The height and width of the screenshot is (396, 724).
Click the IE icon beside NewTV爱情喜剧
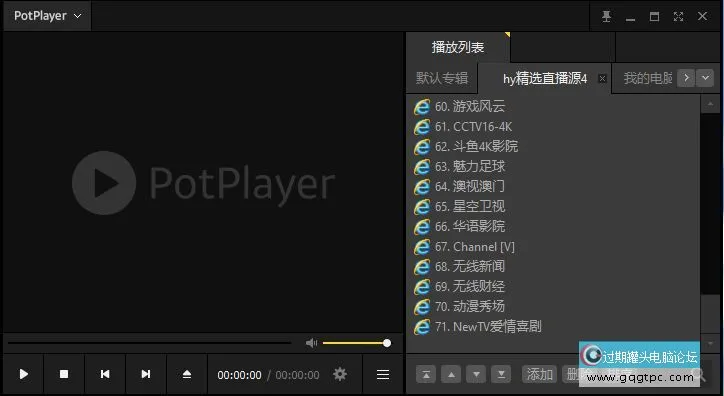tap(422, 327)
